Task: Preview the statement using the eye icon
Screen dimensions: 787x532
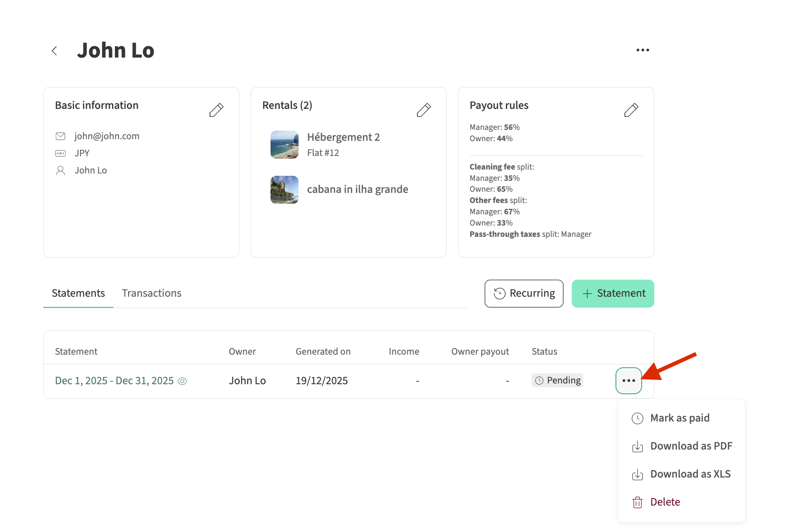Action: click(x=182, y=381)
